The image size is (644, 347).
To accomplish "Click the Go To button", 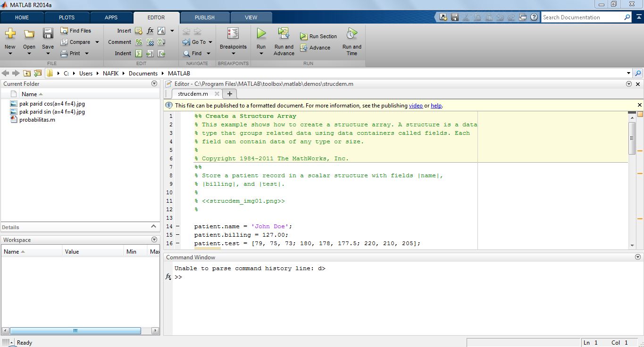I will pyautogui.click(x=198, y=42).
